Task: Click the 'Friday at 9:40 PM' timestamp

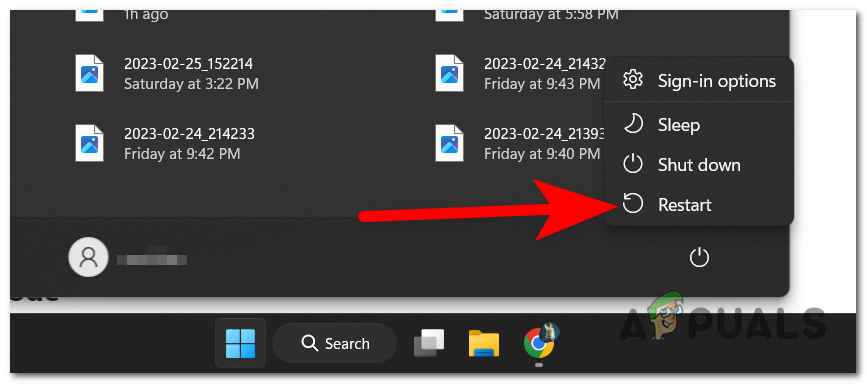Action: 542,153
